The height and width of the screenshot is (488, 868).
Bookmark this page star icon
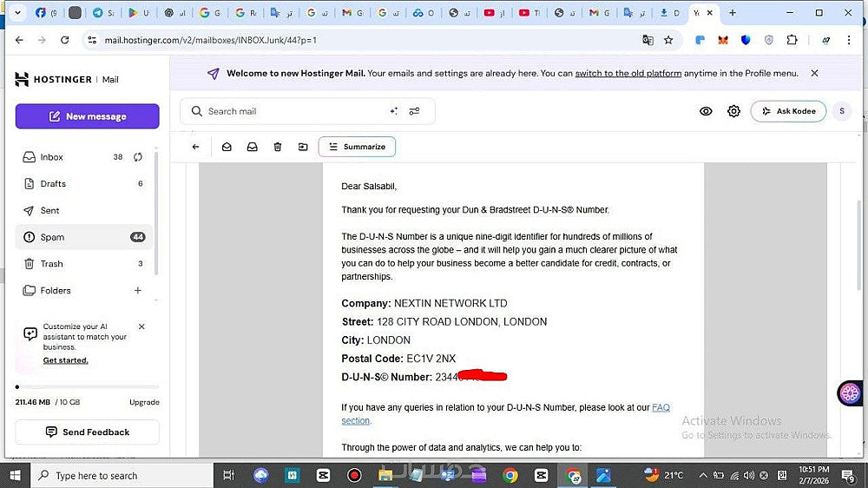[668, 40]
